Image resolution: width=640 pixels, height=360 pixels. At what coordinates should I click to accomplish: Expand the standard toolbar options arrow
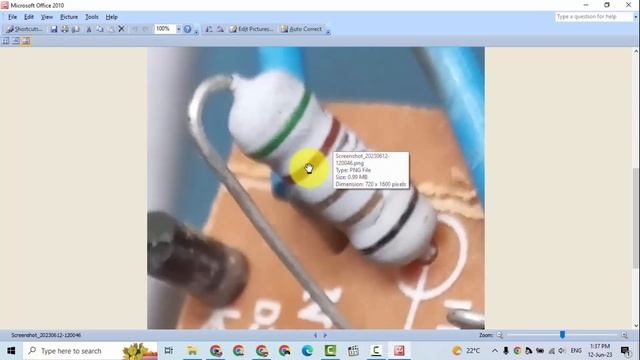coord(196,31)
